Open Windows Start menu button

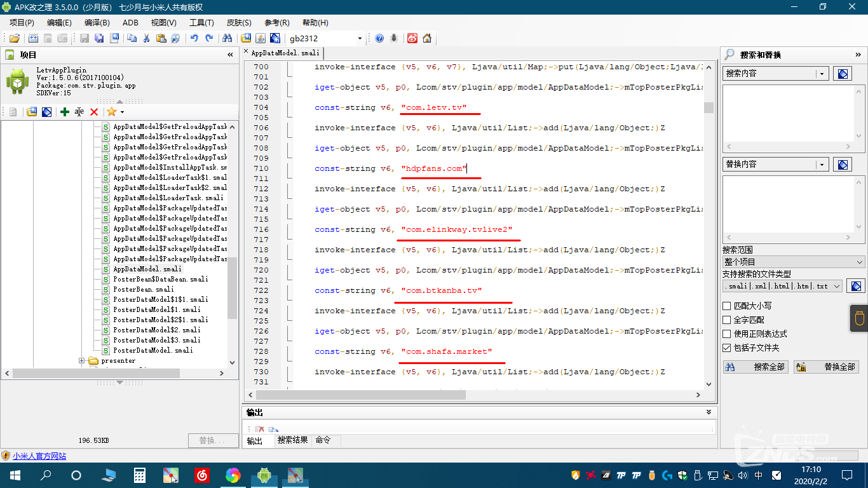pyautogui.click(x=15, y=475)
